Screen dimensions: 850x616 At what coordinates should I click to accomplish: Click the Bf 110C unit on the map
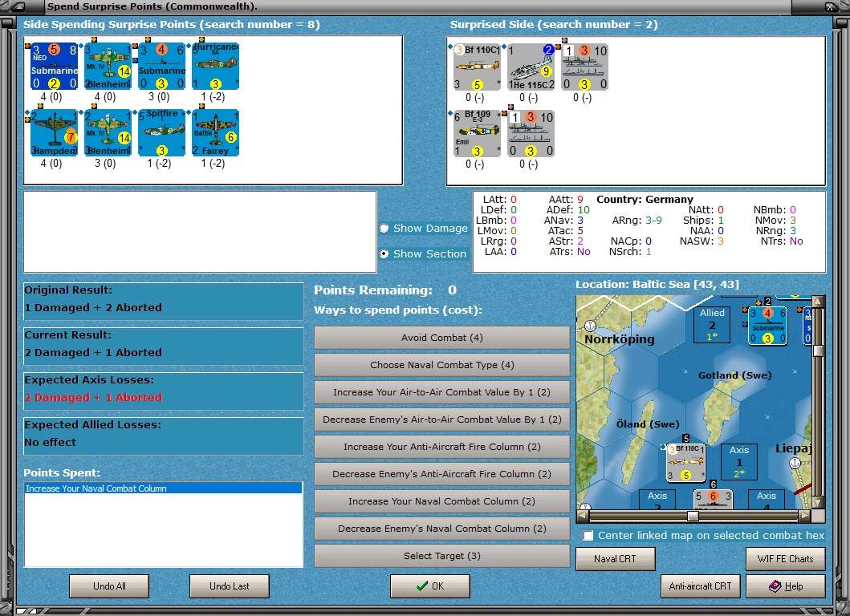[685, 462]
